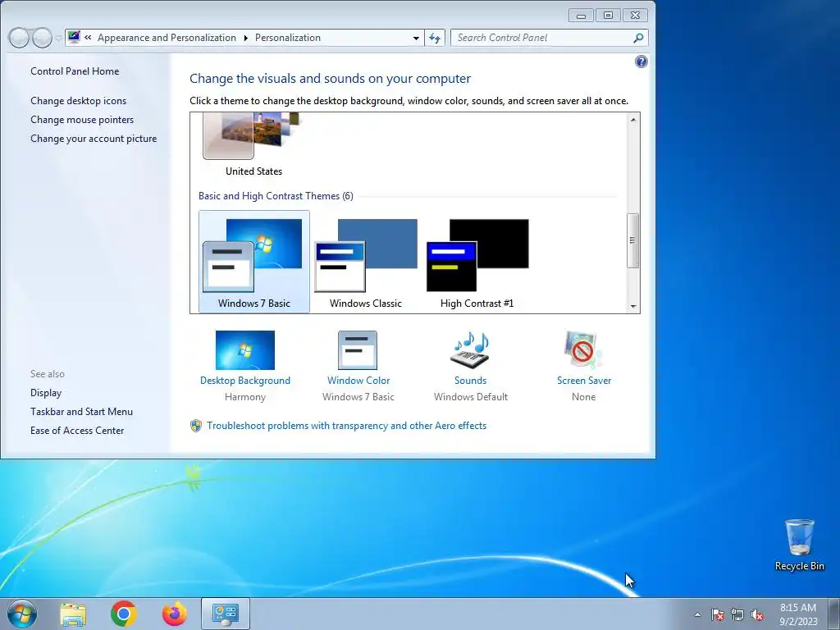Click the network tray icon
The width and height of the screenshot is (840, 630).
click(x=737, y=614)
